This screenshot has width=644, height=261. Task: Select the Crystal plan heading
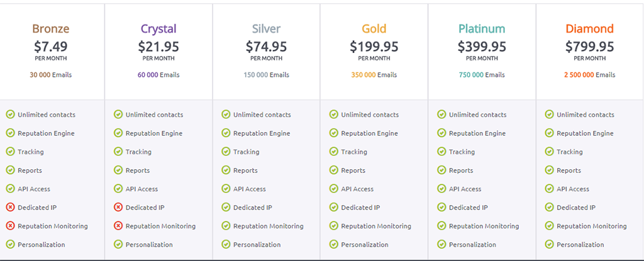(x=158, y=29)
